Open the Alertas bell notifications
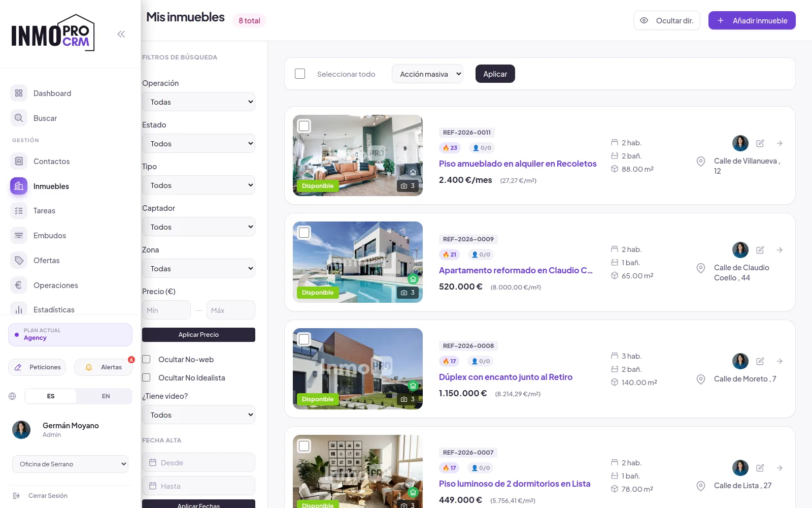 click(103, 367)
